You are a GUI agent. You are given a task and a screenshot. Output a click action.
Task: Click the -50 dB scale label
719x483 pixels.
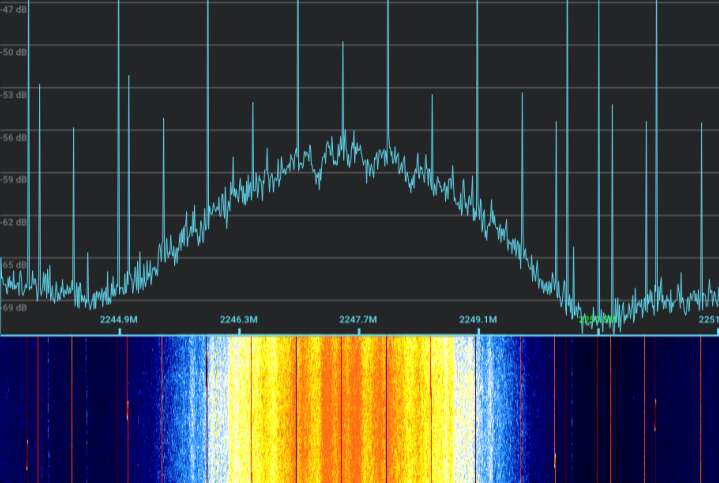tap(13, 51)
